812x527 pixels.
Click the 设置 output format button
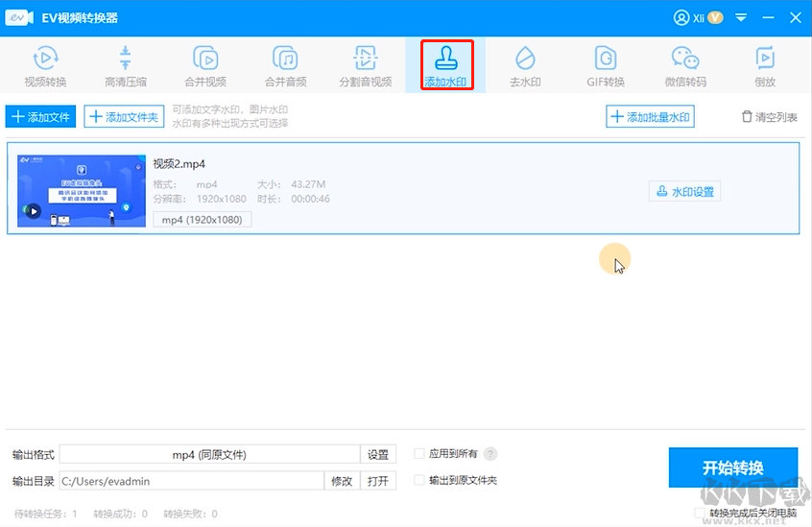click(x=378, y=454)
